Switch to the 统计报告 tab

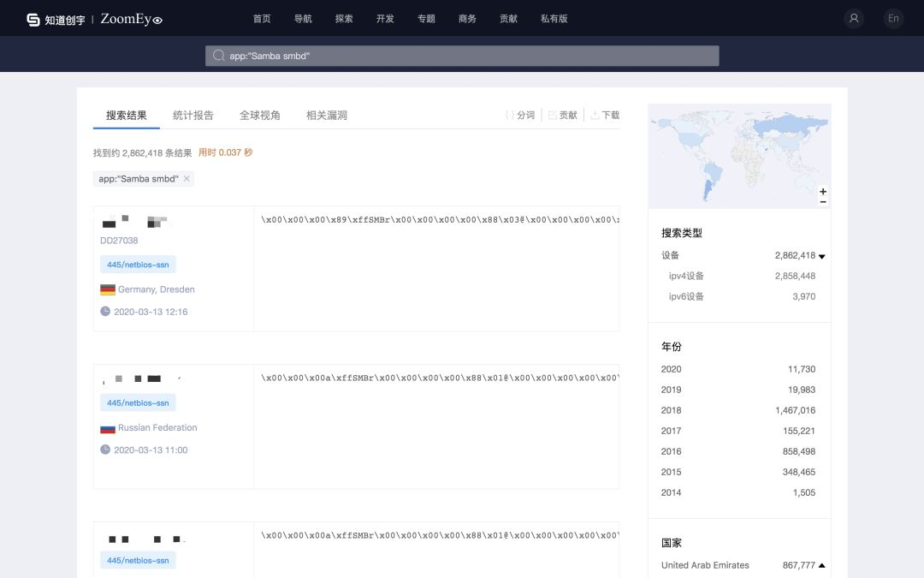click(193, 115)
